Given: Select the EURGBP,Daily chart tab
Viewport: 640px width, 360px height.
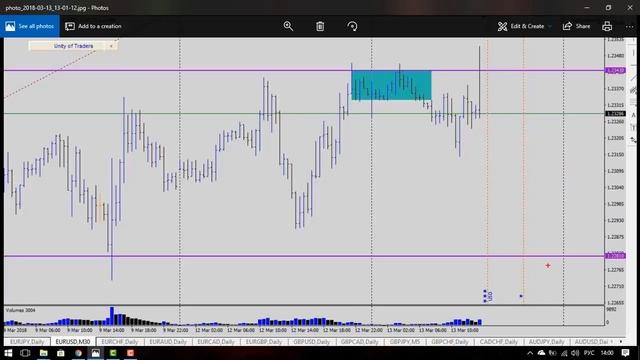Looking at the screenshot, I should pyautogui.click(x=264, y=342).
